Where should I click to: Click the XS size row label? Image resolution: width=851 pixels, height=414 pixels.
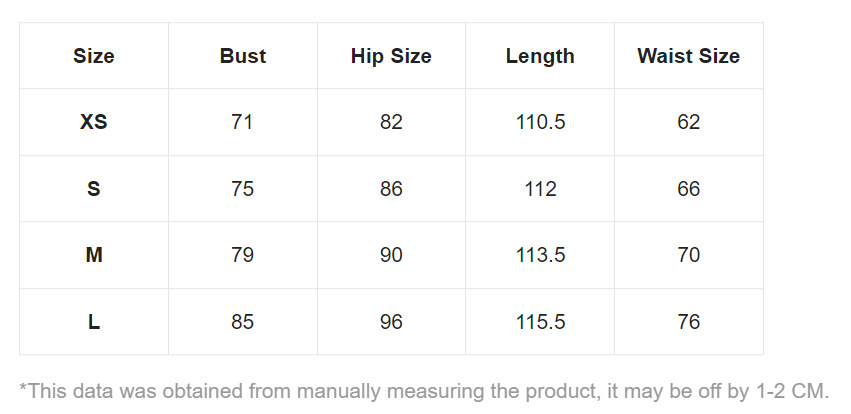(94, 122)
